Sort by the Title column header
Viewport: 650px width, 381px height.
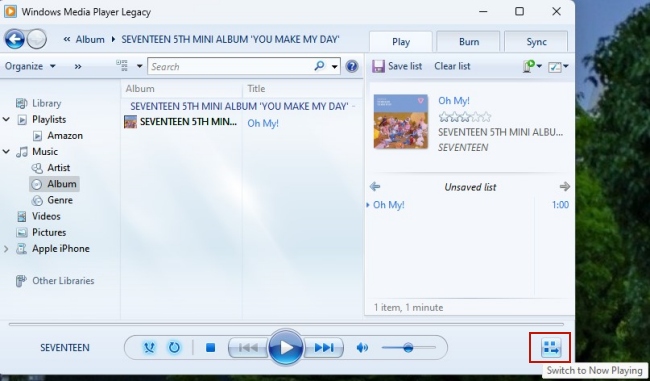303,89
